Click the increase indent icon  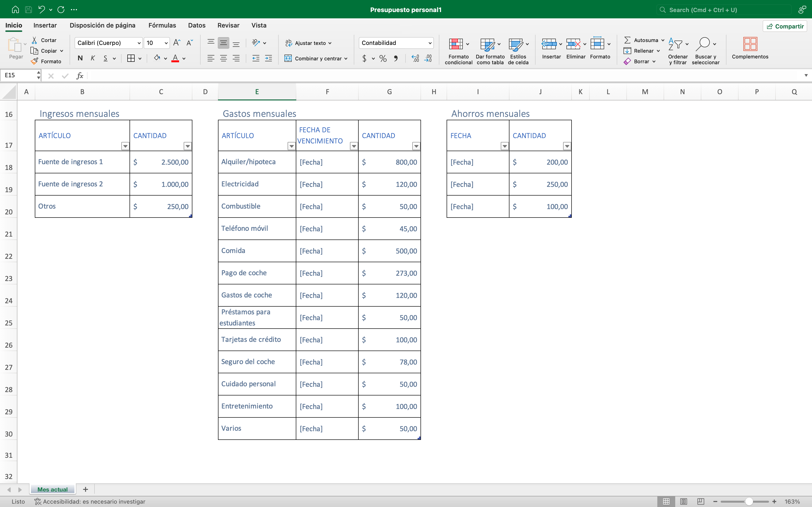pos(268,58)
